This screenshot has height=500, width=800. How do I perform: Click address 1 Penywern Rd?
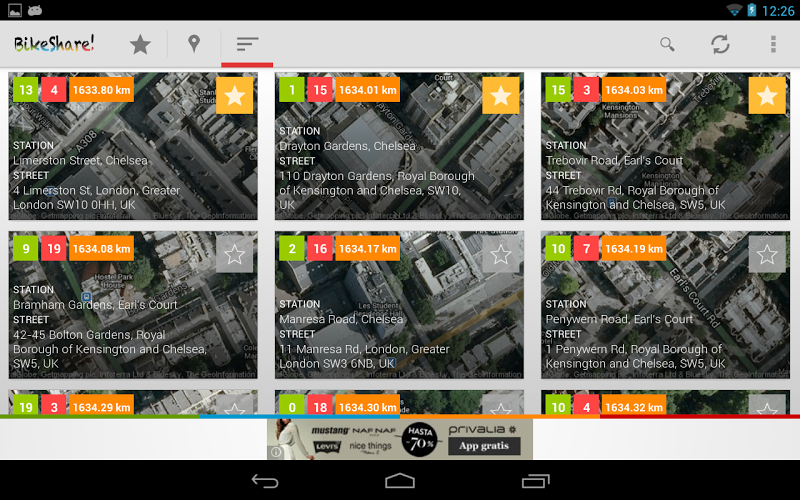pos(636,356)
